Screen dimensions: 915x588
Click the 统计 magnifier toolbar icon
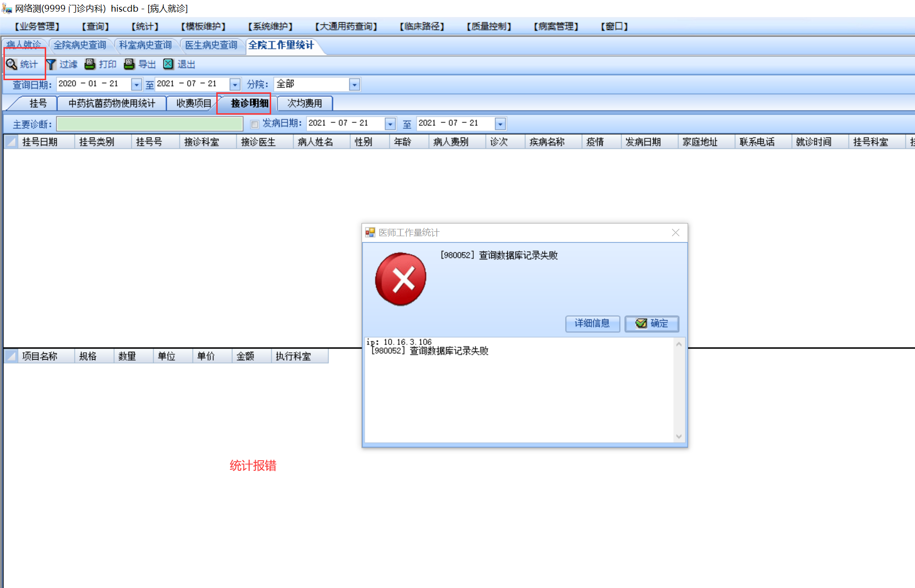click(12, 64)
